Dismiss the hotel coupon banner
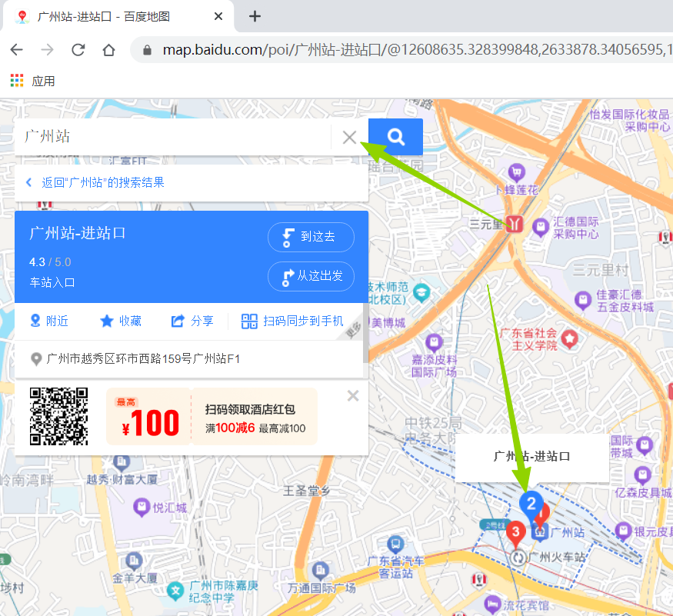673x616 pixels. 353,395
